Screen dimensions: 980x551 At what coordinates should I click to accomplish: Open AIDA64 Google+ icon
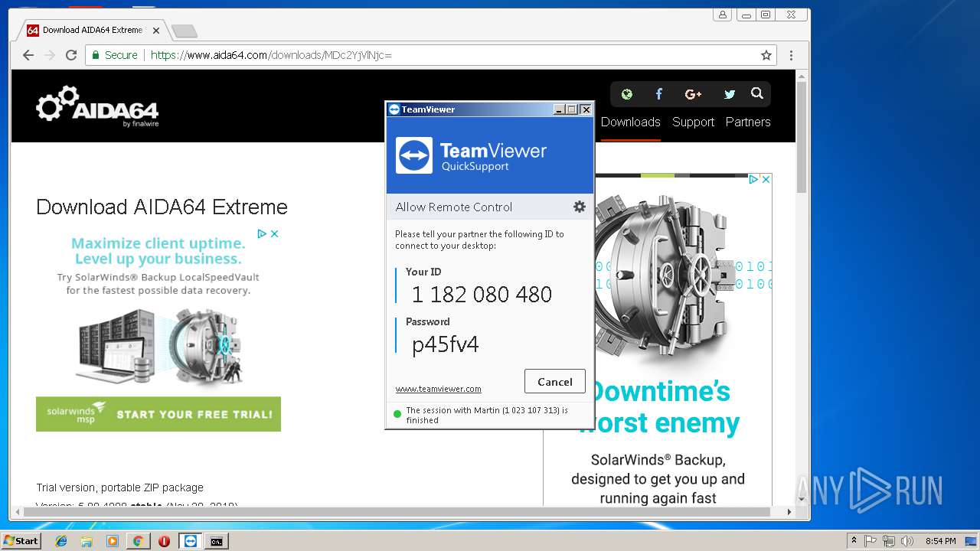[x=694, y=94]
